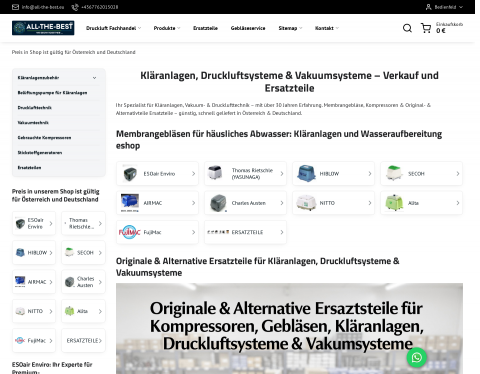Click sidebar NITTO pump icon
The width and height of the screenshot is (480, 374).
[20, 311]
